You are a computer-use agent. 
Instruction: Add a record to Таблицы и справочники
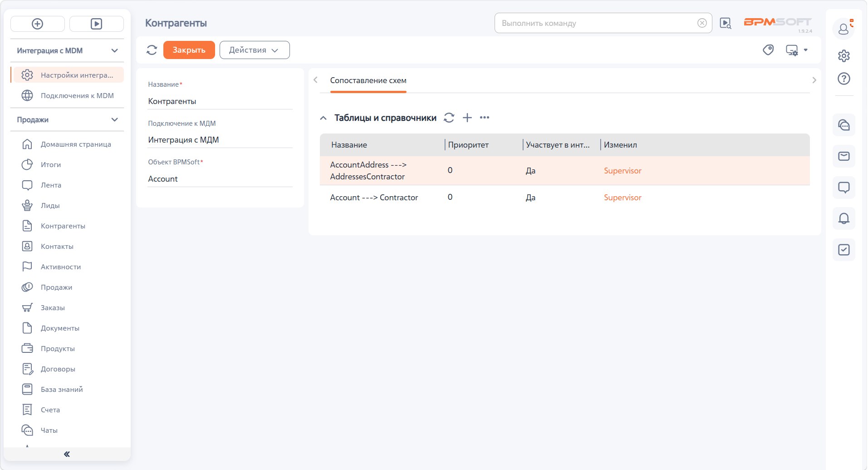point(467,118)
